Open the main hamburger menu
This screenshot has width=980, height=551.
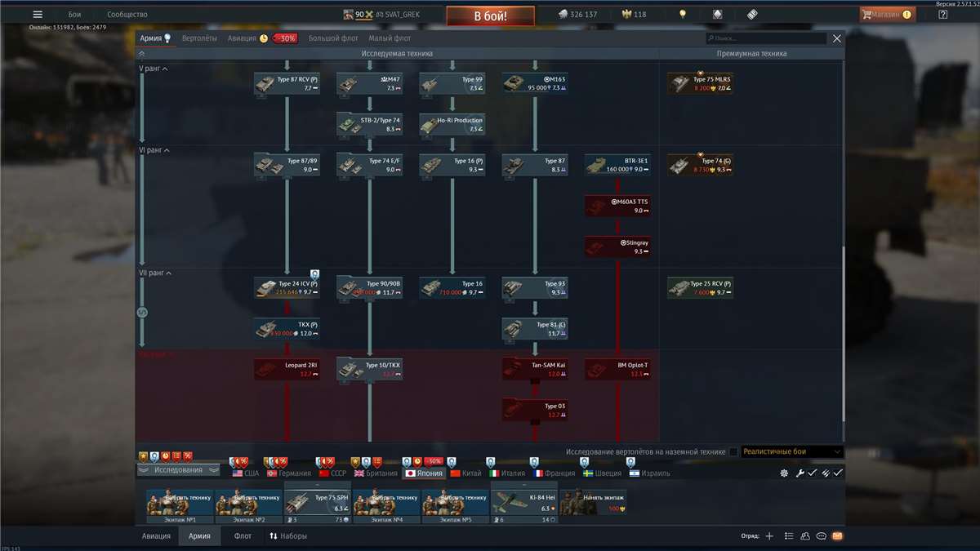coord(38,15)
